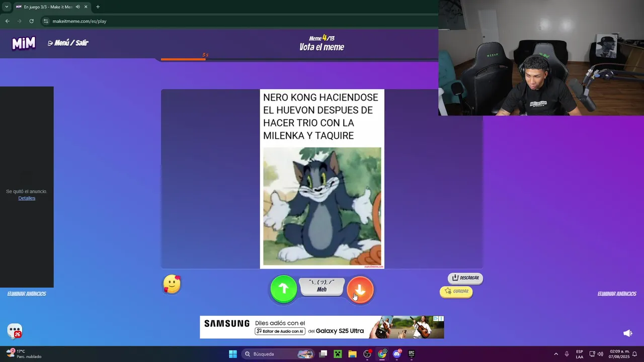This screenshot has height=362, width=644.
Task: Change ESP LAA input language
Action: click(x=580, y=354)
